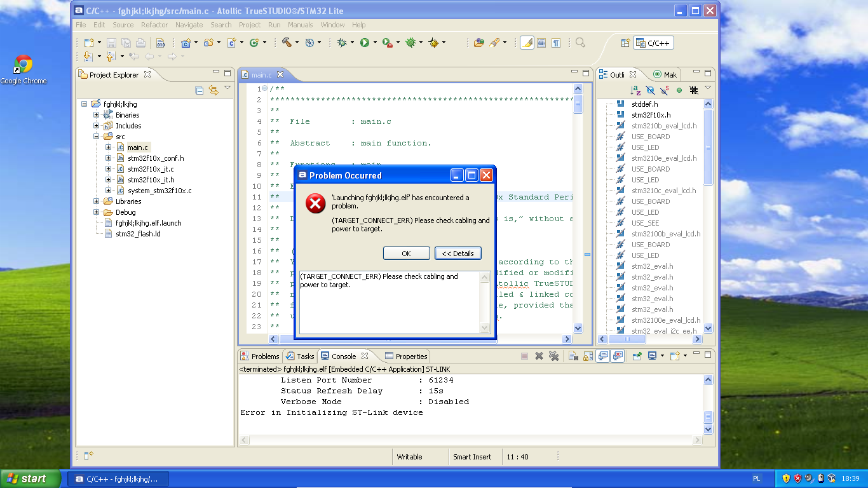Click the New wizard toolbar icon

[89, 43]
